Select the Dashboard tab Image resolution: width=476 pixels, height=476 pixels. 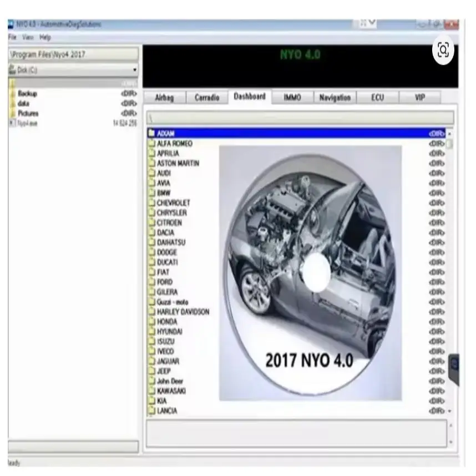coord(250,97)
